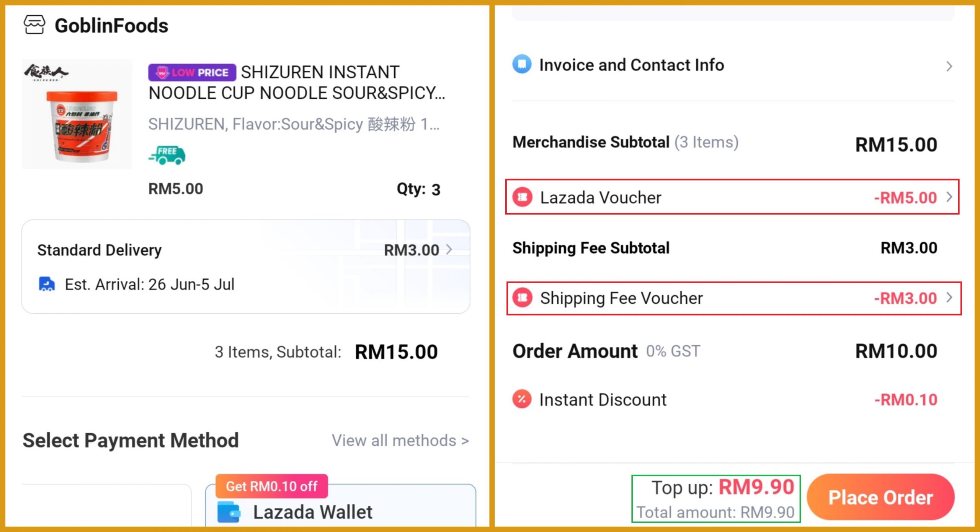
Task: Click the Lazada Wallet icon
Action: (229, 512)
